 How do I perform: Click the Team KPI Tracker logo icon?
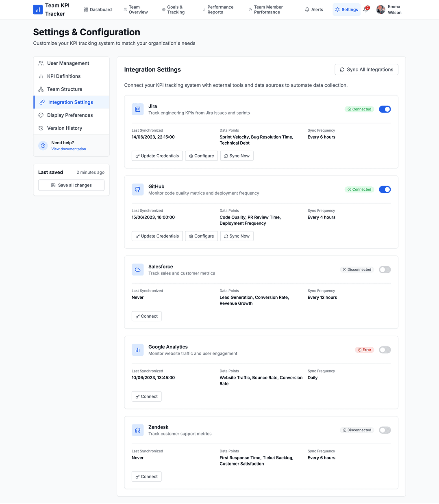(x=38, y=9)
